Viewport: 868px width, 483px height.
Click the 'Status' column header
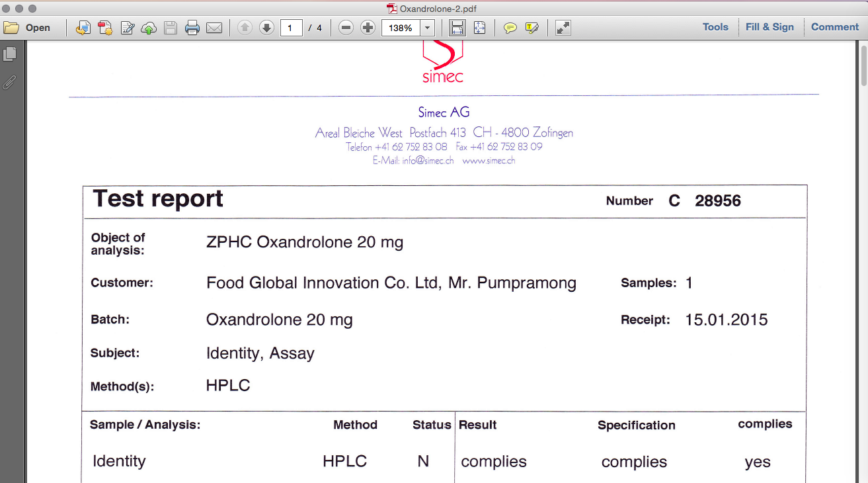432,425
